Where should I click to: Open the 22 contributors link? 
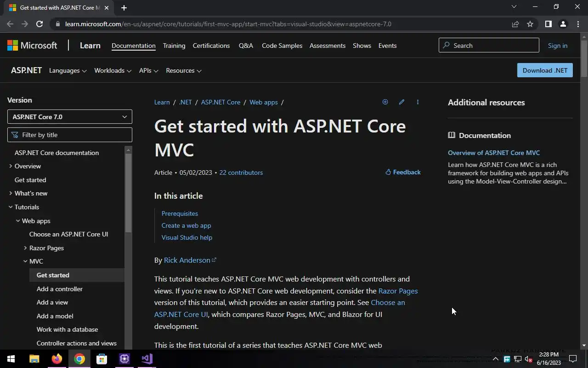[x=241, y=172]
